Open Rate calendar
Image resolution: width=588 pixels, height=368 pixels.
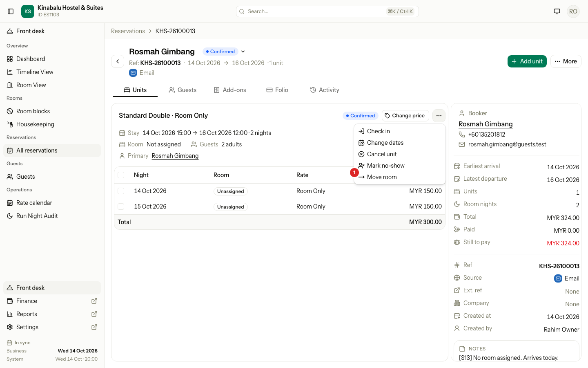(x=52, y=203)
